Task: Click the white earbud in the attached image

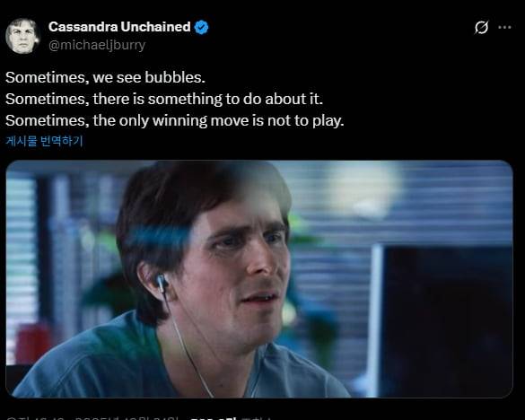Action: coord(162,282)
